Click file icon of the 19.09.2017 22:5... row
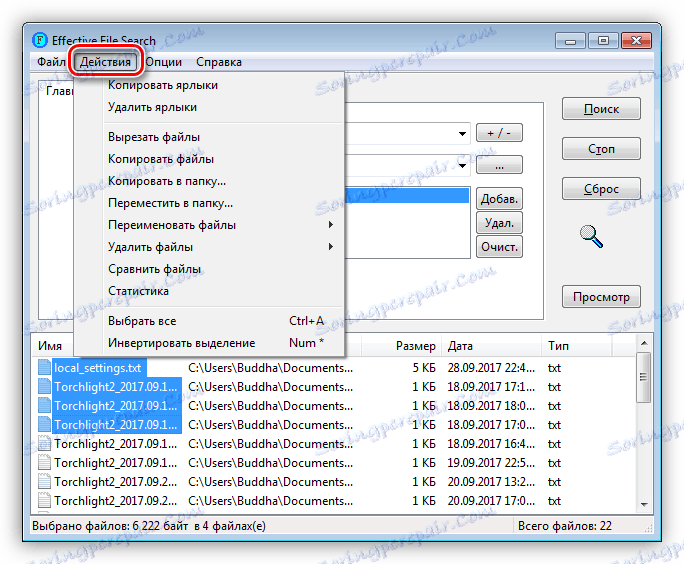 click(x=44, y=462)
